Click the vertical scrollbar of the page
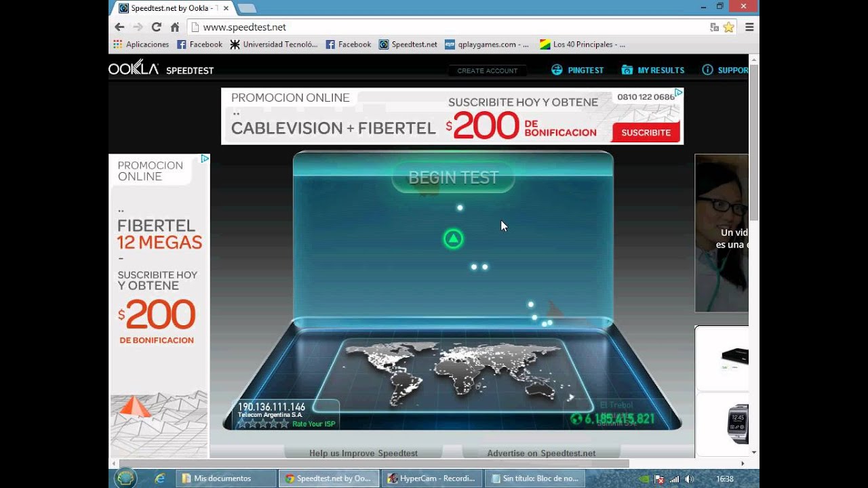This screenshot has width=868, height=488. pyautogui.click(x=753, y=142)
